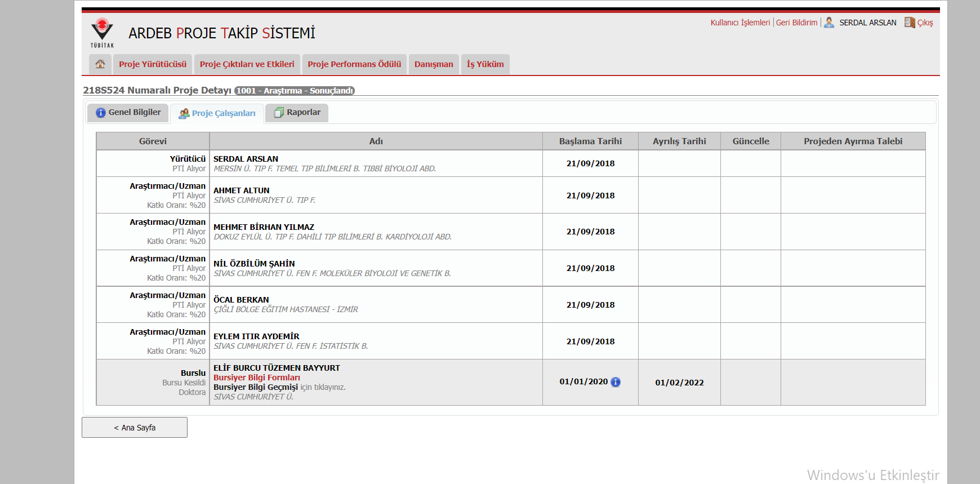Click the Çıkış logout link
Screen dimensions: 980x484
(925, 23)
